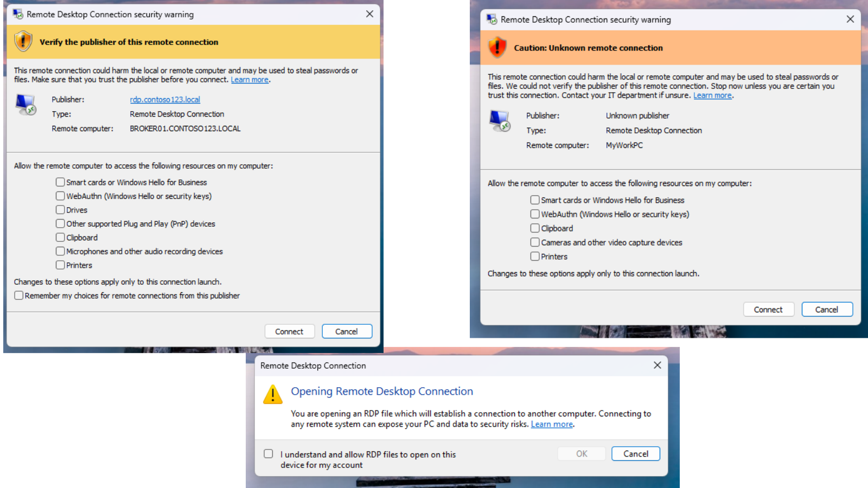
Task: Click MyWorkPC remote computer name
Action: pos(624,145)
